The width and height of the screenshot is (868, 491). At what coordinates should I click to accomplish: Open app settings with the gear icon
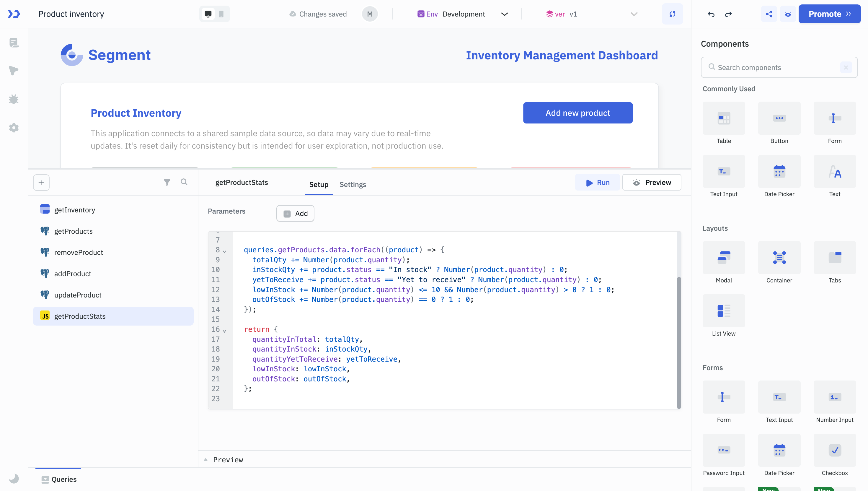[14, 127]
